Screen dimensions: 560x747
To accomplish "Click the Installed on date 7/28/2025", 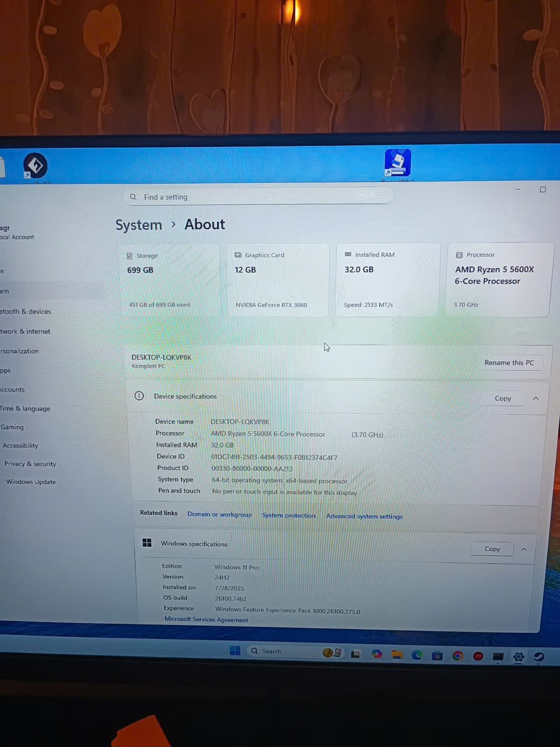I will (x=229, y=588).
